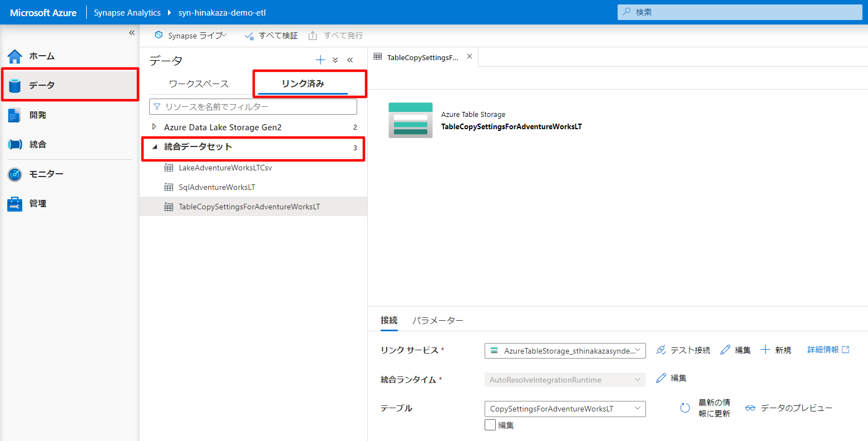Open the Manage hub toolbox icon
868x441 pixels.
14,204
